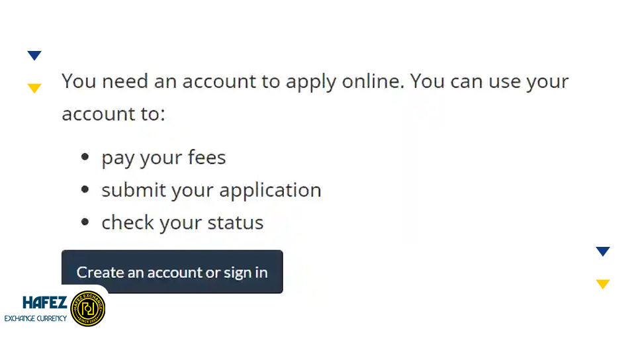Click the bullet dot before pay your fees
Image resolution: width=640 pixels, height=364 pixels.
tap(85, 158)
